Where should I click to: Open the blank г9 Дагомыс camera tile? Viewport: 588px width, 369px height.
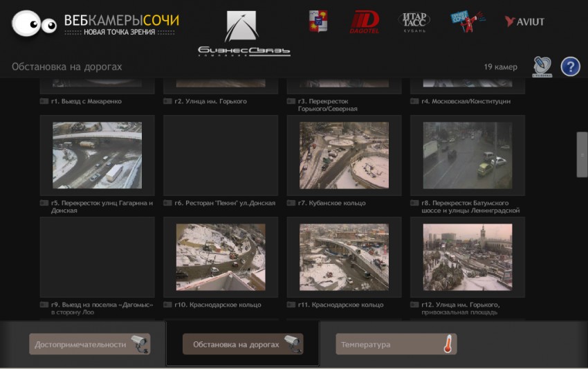(x=97, y=257)
